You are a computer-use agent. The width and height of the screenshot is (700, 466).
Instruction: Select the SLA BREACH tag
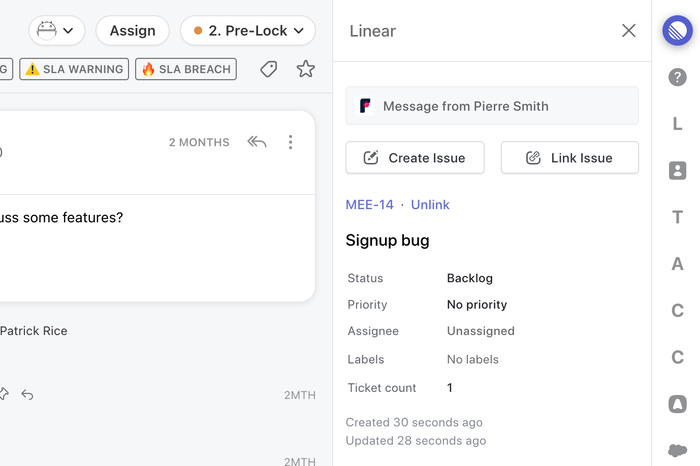pos(186,69)
